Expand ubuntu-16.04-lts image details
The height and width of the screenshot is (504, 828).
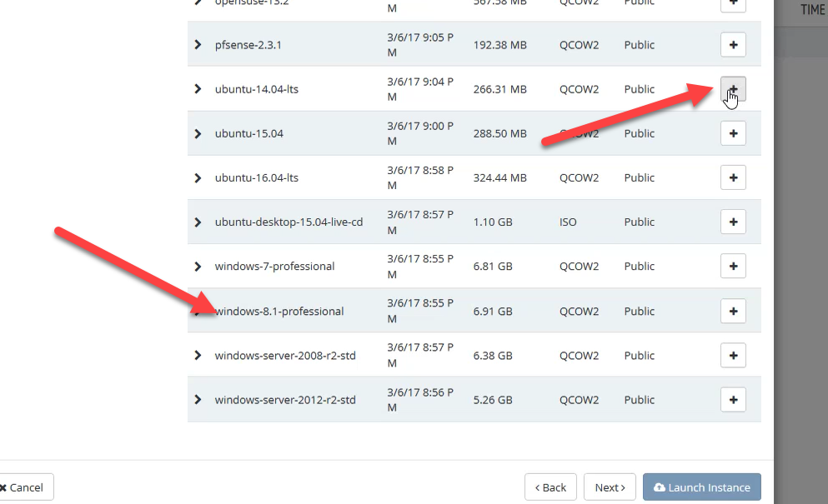pyautogui.click(x=198, y=177)
